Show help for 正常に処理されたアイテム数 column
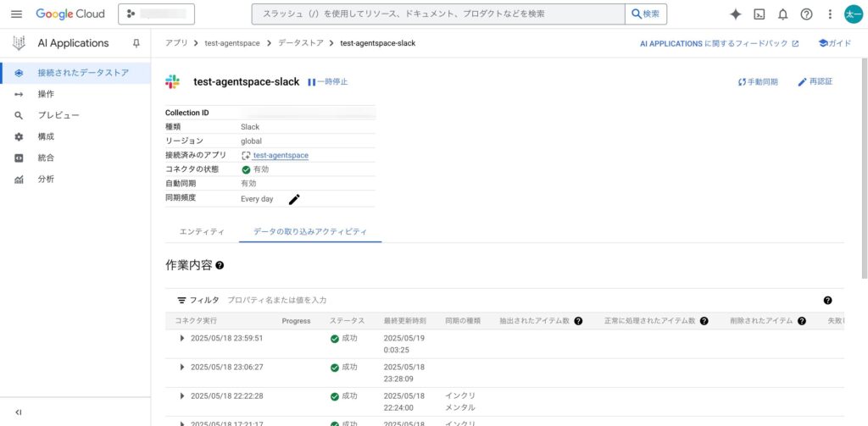 (x=704, y=321)
